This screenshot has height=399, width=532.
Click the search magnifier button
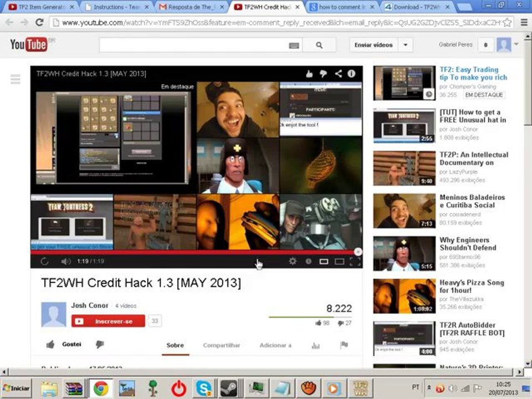[319, 45]
